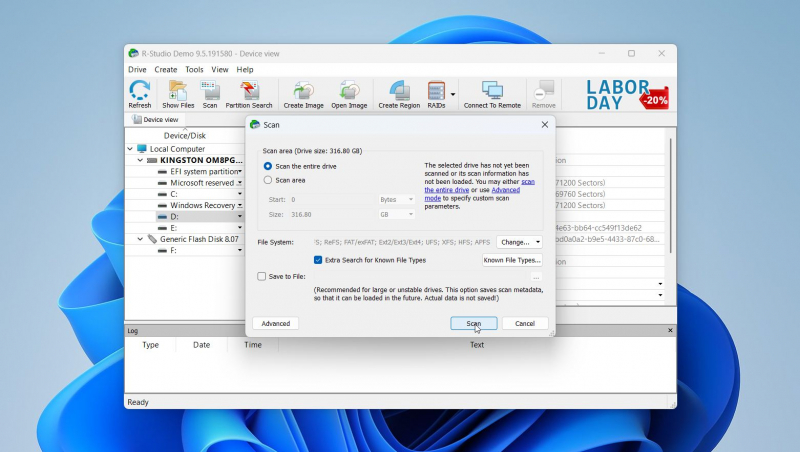
Task: Click the Log Date column header
Action: pos(202,345)
